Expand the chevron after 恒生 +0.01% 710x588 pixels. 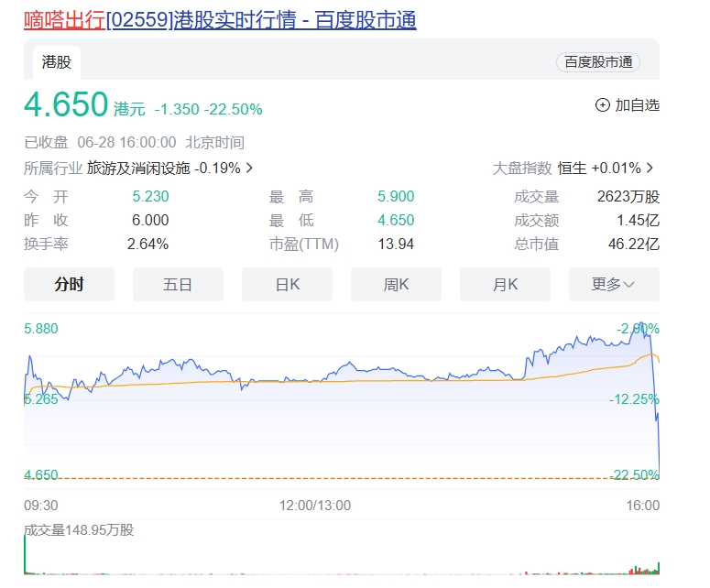click(x=650, y=169)
